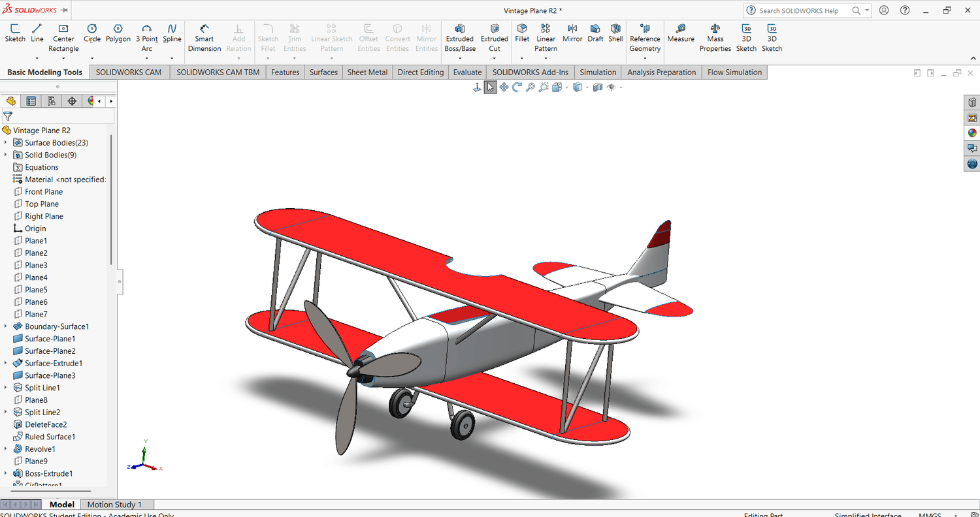Viewport: 980px width, 517px height.
Task: Toggle the Hide/Show Items eye icon
Action: [612, 87]
